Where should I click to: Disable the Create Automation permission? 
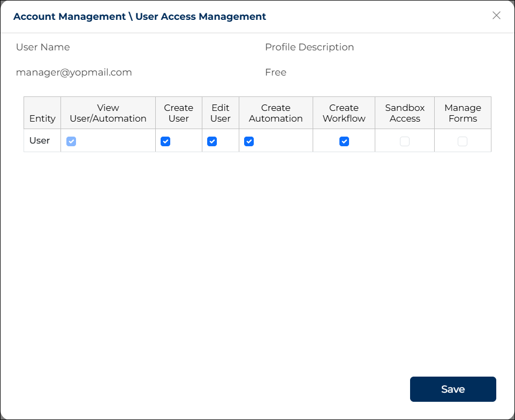(249, 141)
